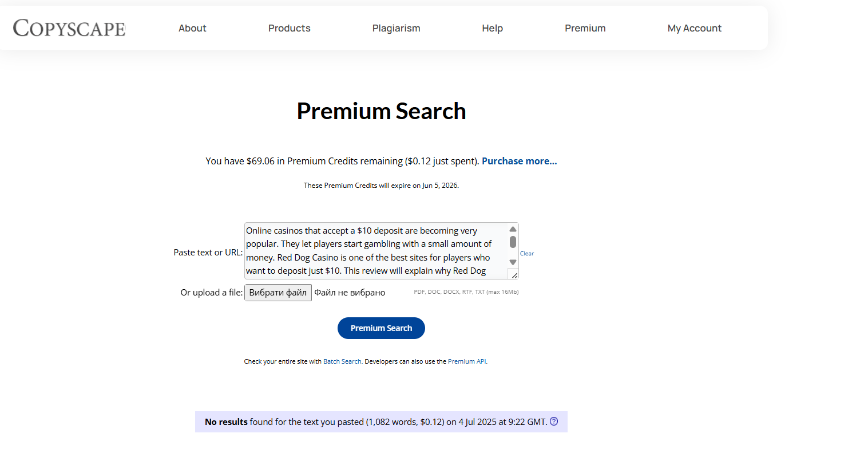
Task: Click the textarea resize handle
Action: 514,275
